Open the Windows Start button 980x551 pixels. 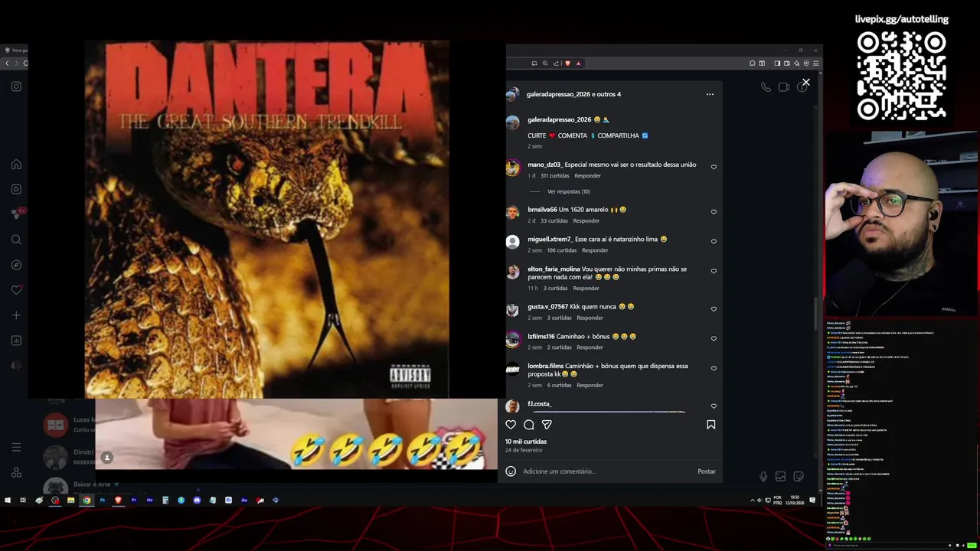pos(8,500)
